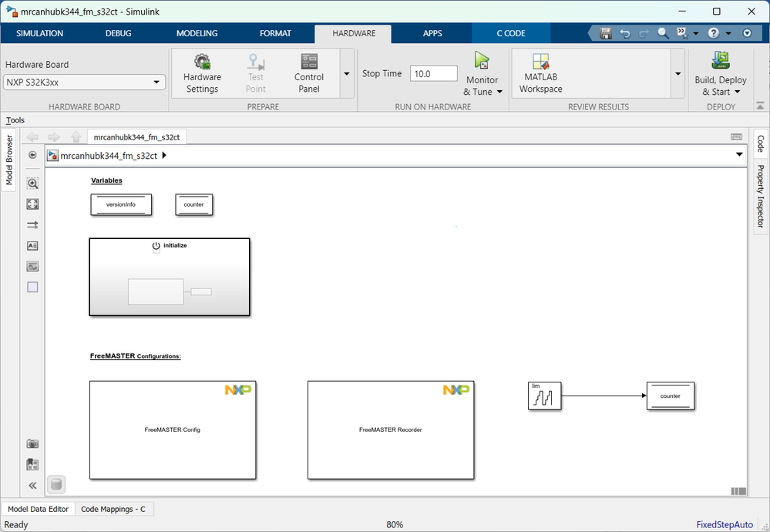Add an area box to the diagram
Image resolution: width=770 pixels, height=532 pixels.
click(x=32, y=287)
